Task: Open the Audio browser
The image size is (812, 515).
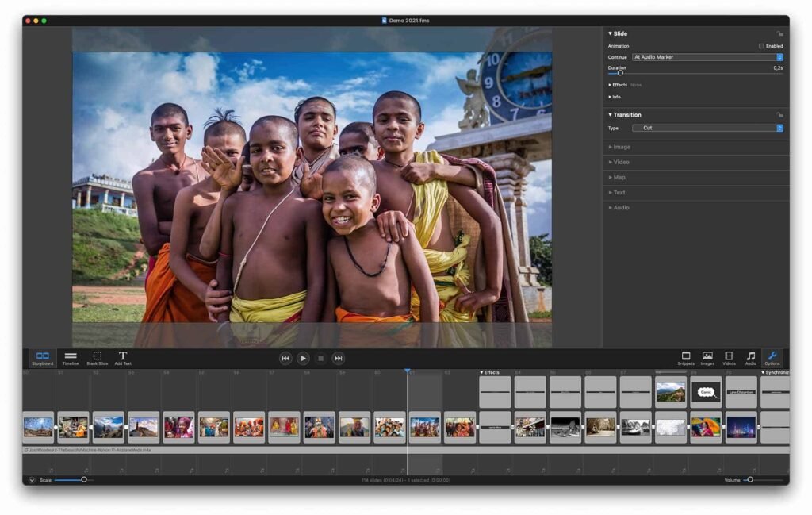Action: [749, 358]
